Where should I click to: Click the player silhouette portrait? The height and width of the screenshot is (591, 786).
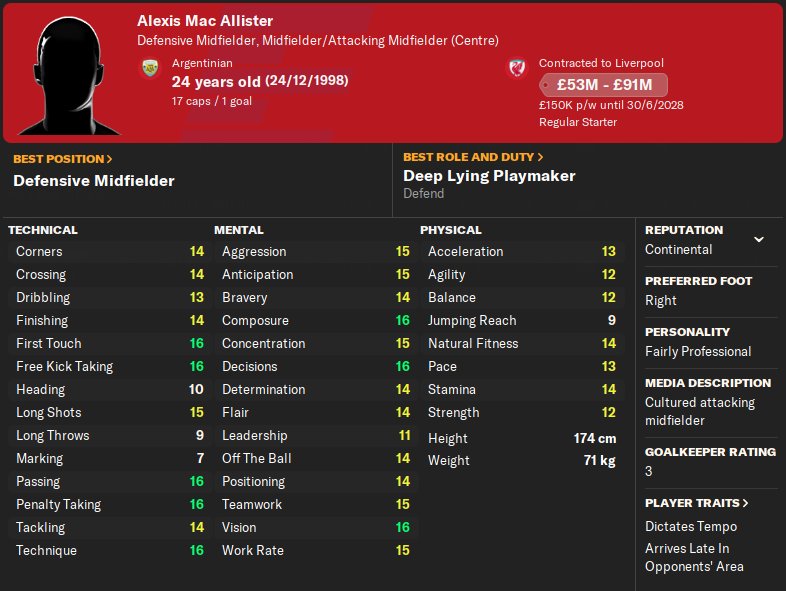click(70, 72)
